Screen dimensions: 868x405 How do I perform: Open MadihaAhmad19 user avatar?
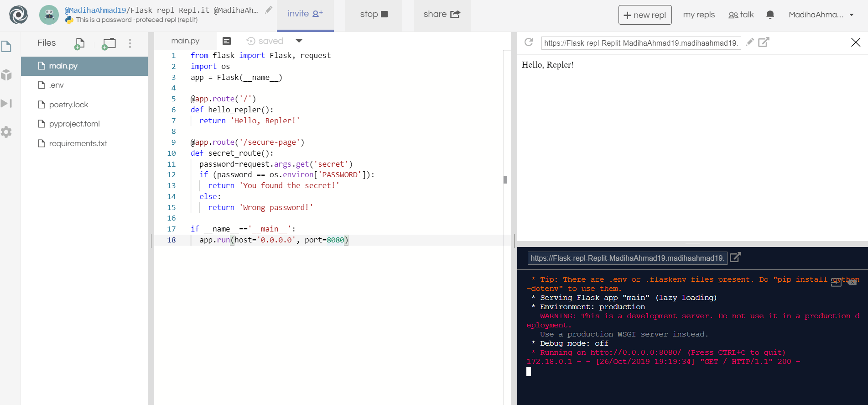tap(49, 15)
